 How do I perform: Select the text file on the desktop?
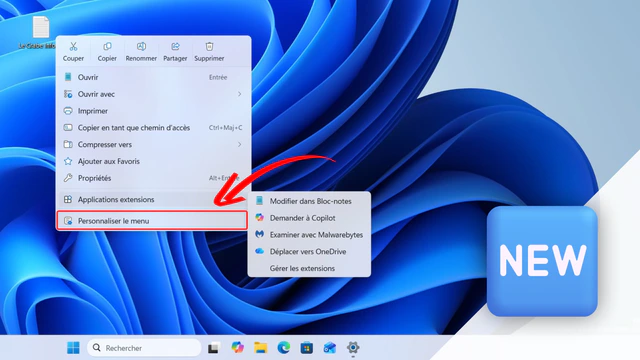click(39, 33)
